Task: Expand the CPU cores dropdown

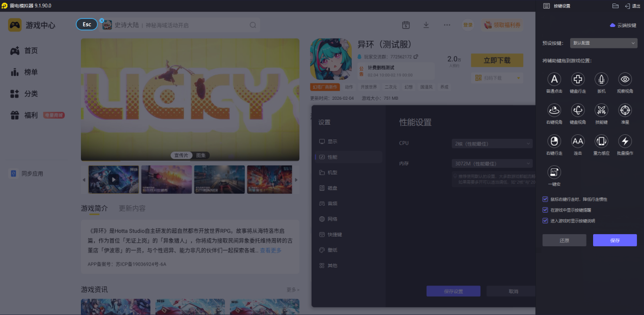Action: 492,144
